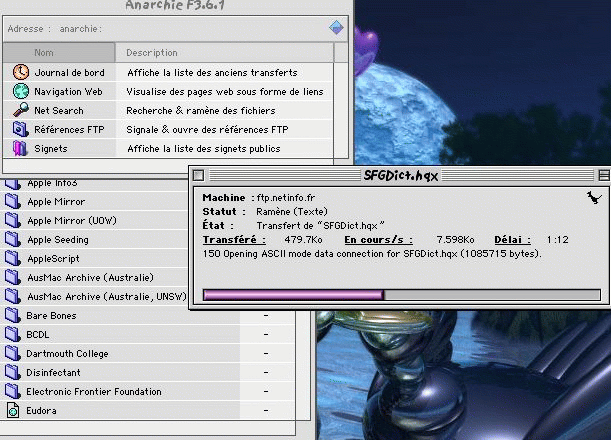
Task: Click the Navigation Web globe icon
Action: tap(21, 92)
